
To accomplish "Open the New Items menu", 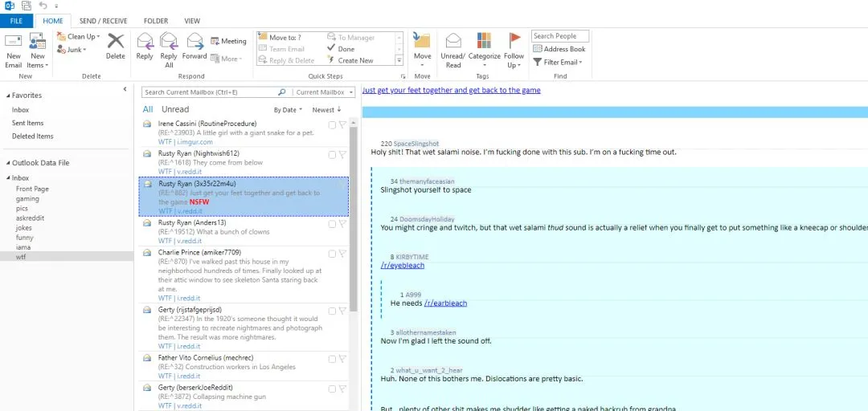I will click(x=38, y=51).
